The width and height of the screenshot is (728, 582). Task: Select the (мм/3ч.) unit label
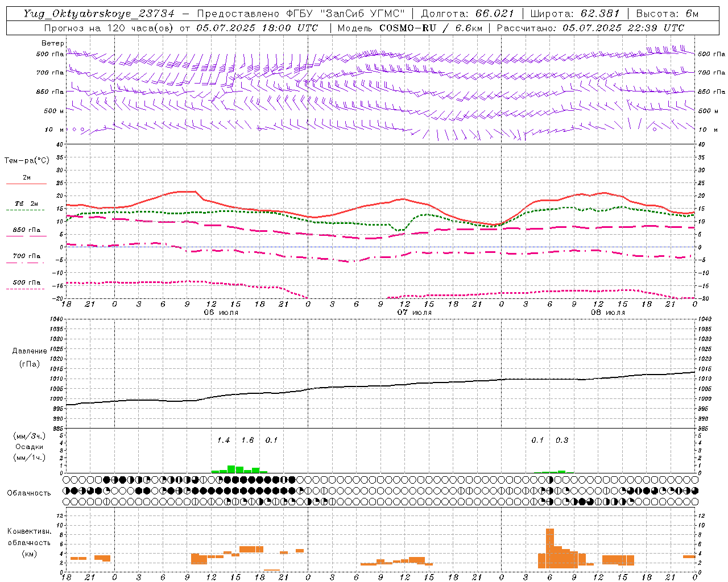(x=30, y=436)
